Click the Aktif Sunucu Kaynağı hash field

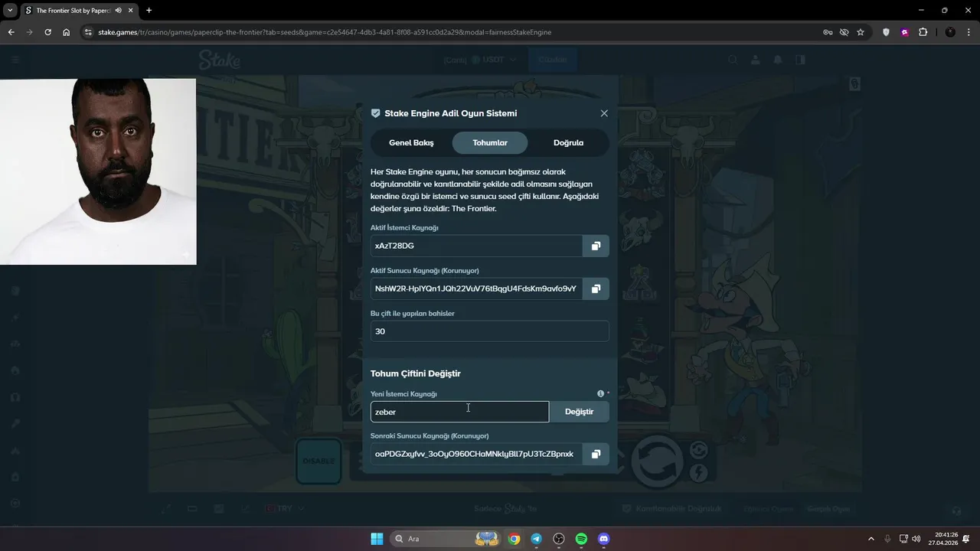pyautogui.click(x=476, y=289)
